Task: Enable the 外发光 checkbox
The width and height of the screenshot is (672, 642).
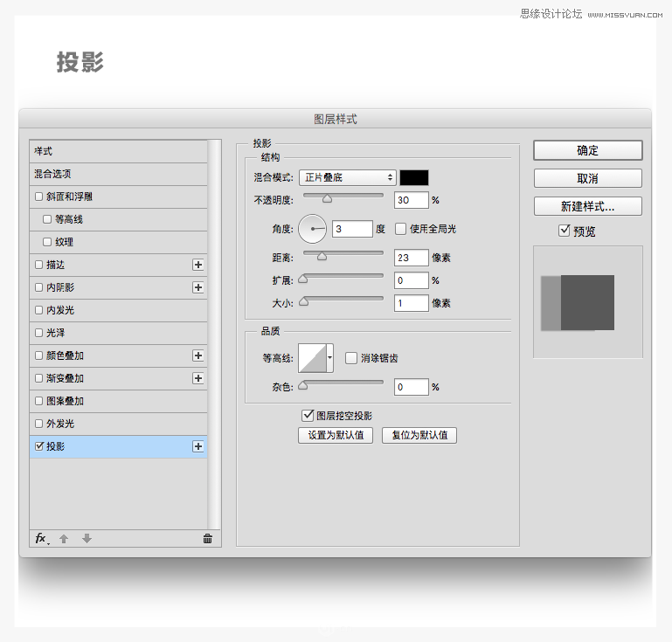Action: point(39,424)
